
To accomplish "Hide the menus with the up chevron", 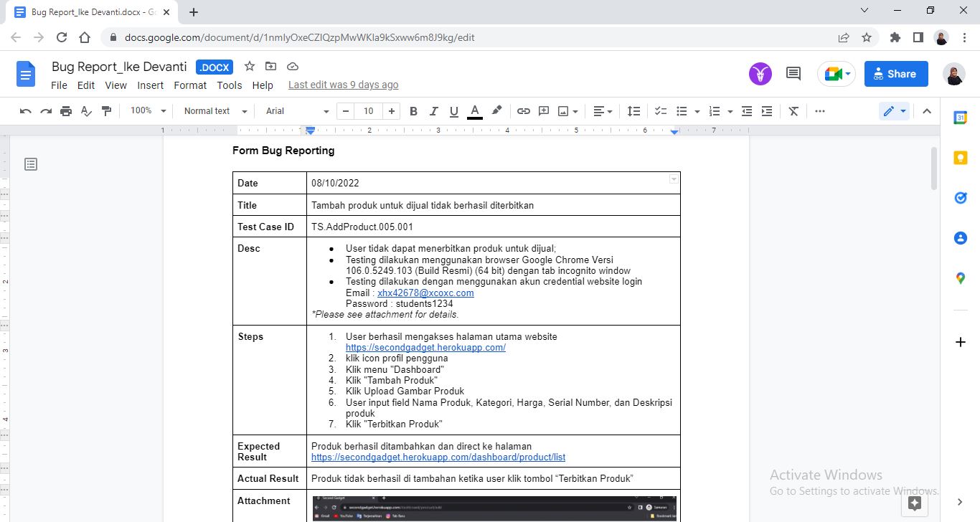I will [x=926, y=111].
